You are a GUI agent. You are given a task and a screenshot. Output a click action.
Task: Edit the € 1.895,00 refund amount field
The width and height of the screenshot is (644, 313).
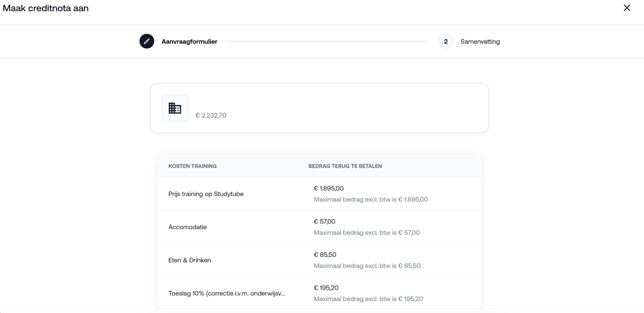(x=328, y=188)
